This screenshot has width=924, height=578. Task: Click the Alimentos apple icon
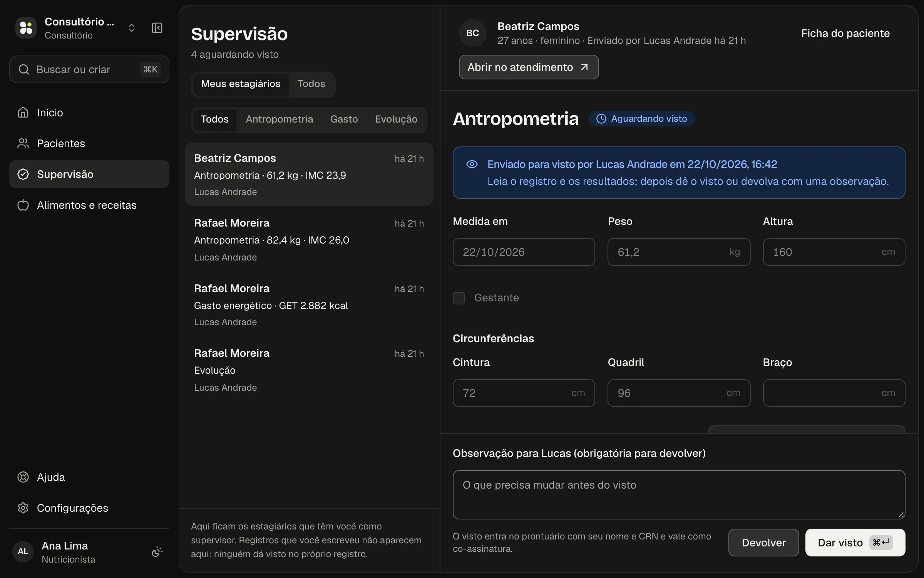(23, 205)
